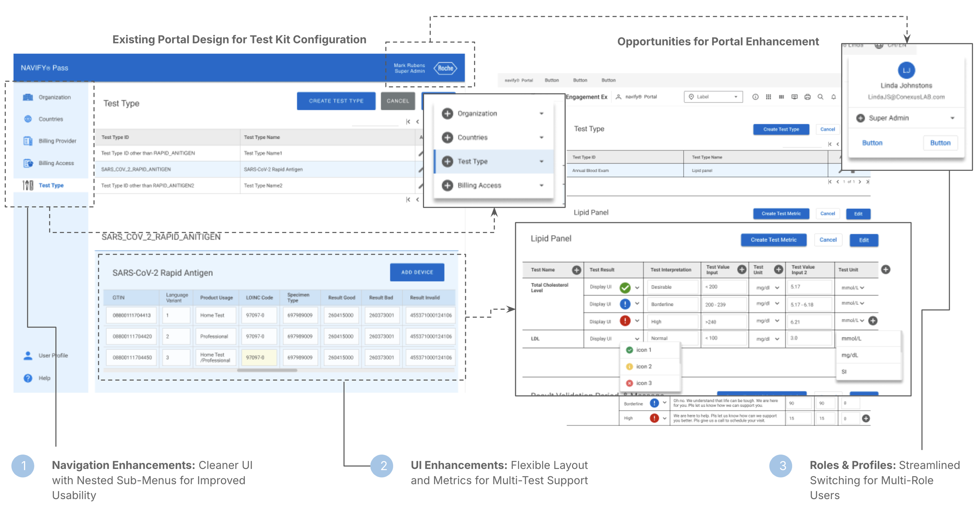Click plus icon beside Test Name column

[576, 270]
